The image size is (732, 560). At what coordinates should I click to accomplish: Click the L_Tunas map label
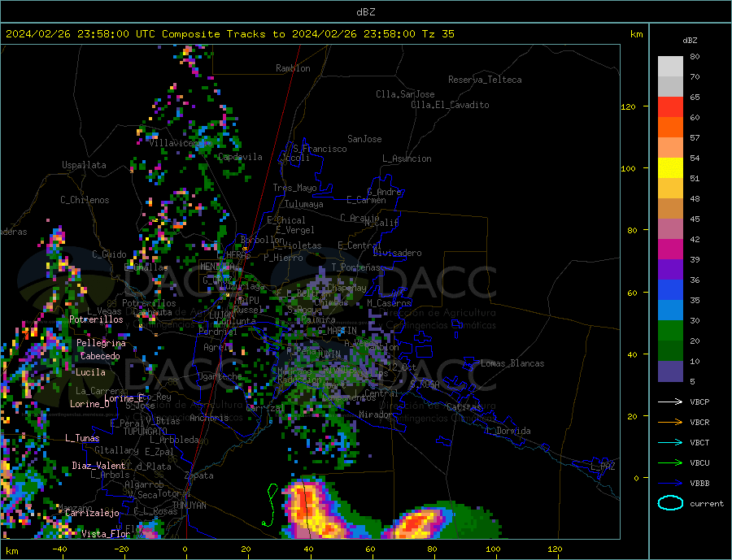click(x=82, y=438)
